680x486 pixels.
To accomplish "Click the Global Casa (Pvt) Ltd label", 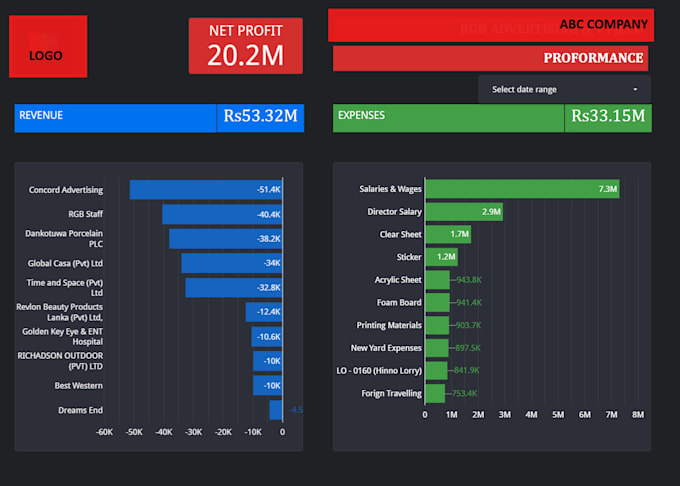I will (x=65, y=263).
